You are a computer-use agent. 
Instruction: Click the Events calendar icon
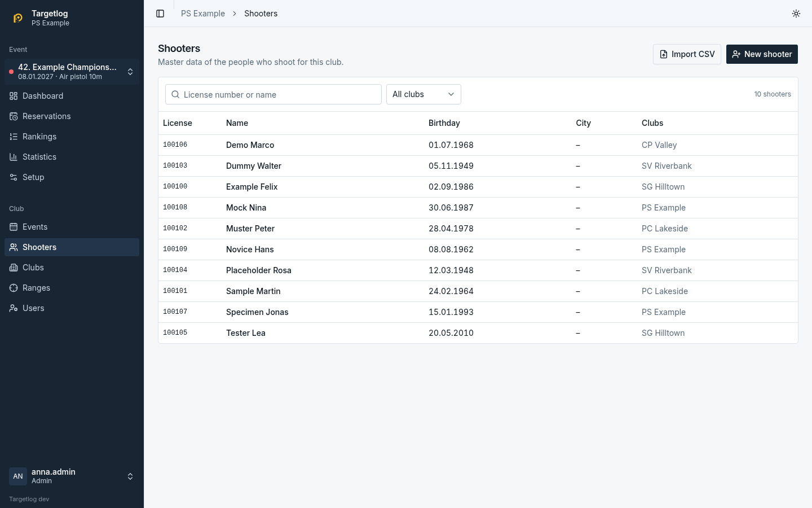pyautogui.click(x=14, y=227)
